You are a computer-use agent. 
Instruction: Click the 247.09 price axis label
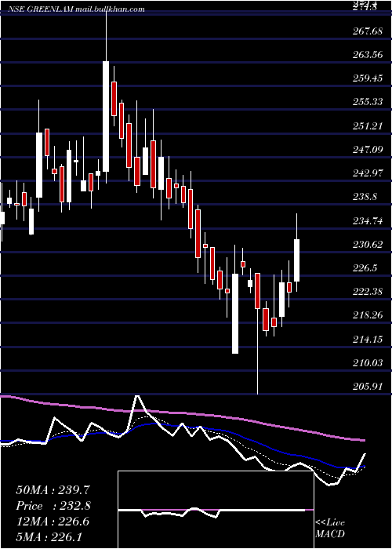[x=367, y=151]
